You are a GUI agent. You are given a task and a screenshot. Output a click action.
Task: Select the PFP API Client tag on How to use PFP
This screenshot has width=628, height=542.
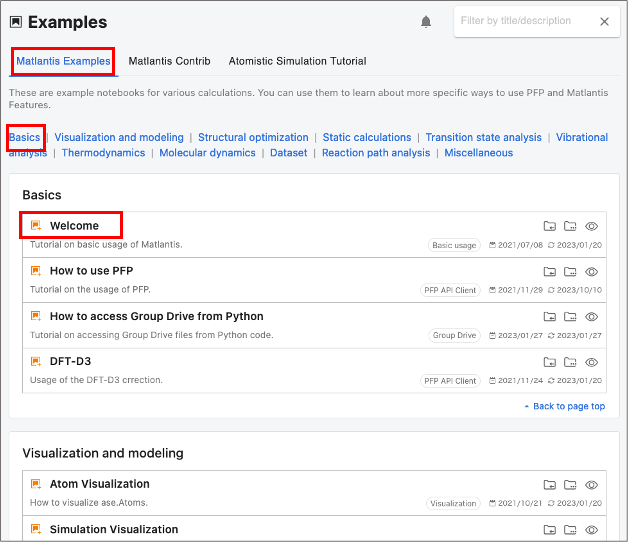pyautogui.click(x=450, y=290)
